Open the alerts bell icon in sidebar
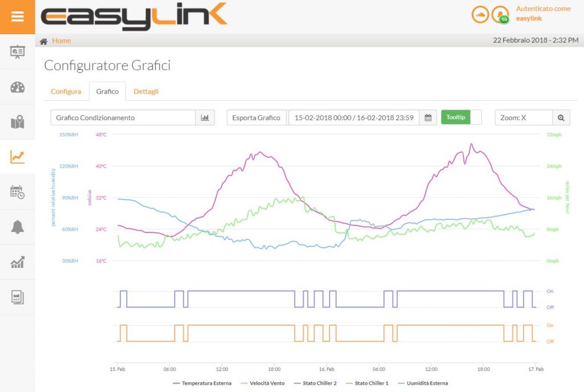 pyautogui.click(x=17, y=227)
